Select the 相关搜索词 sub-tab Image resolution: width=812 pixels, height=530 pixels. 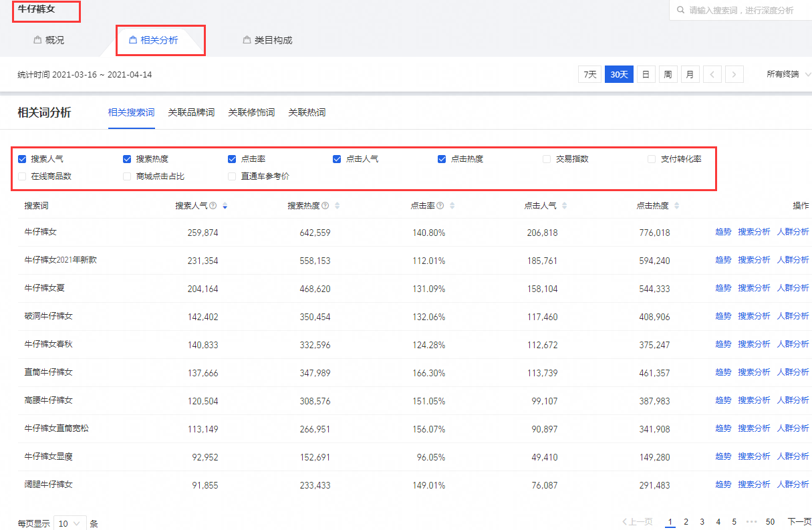pos(132,112)
